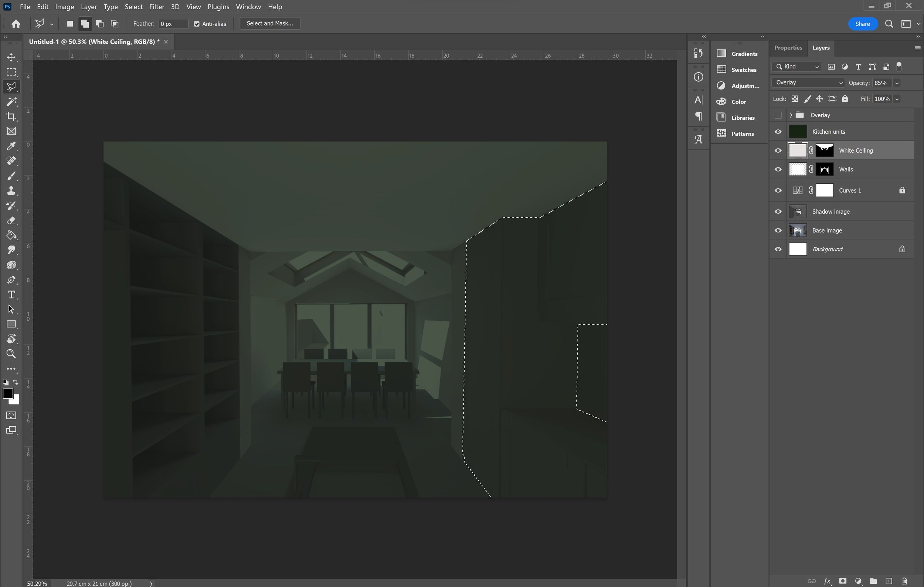This screenshot has width=924, height=587.
Task: Click the Select and Mask button
Action: (270, 23)
